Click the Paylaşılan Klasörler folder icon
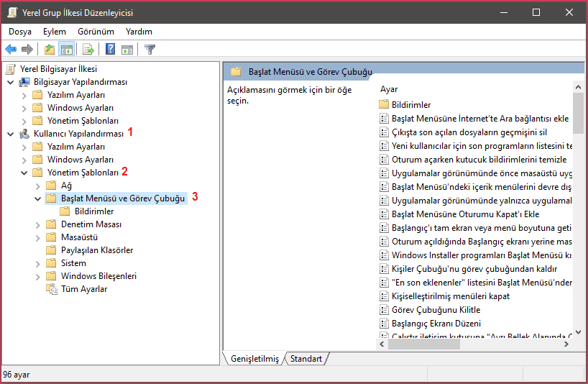This screenshot has height=384, width=588. [51, 250]
